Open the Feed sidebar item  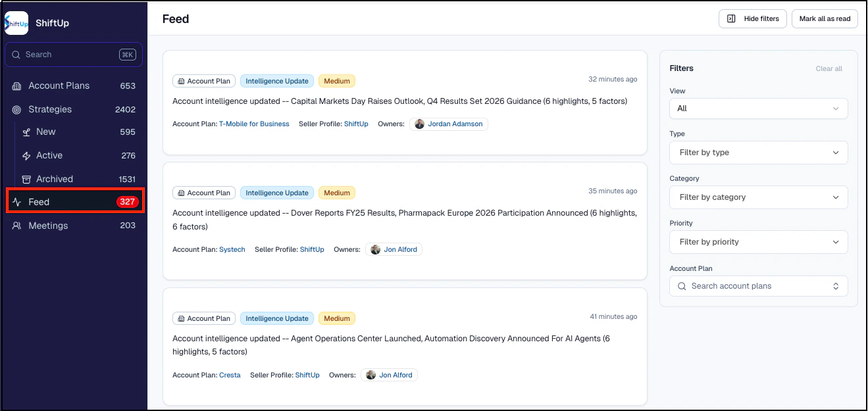click(39, 202)
